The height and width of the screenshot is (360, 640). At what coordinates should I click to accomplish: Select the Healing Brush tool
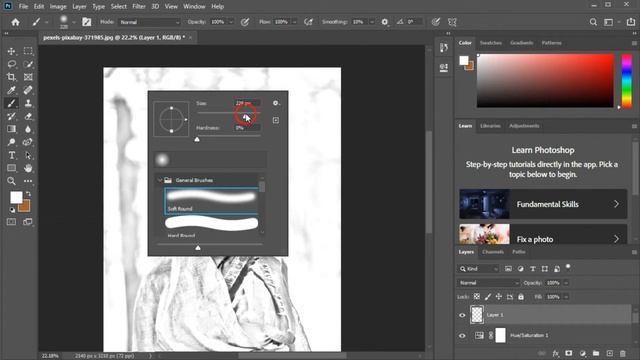click(x=28, y=90)
